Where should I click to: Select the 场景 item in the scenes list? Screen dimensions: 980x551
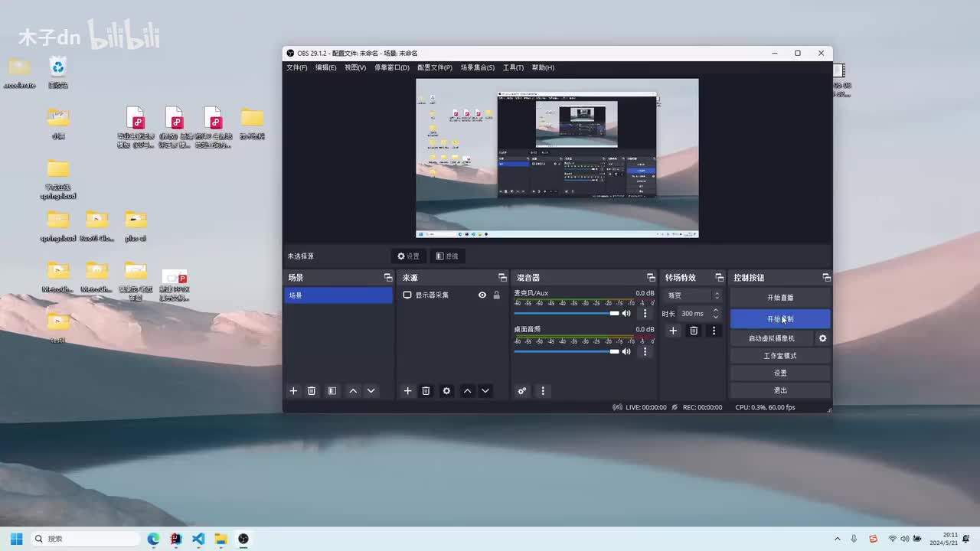tap(338, 295)
